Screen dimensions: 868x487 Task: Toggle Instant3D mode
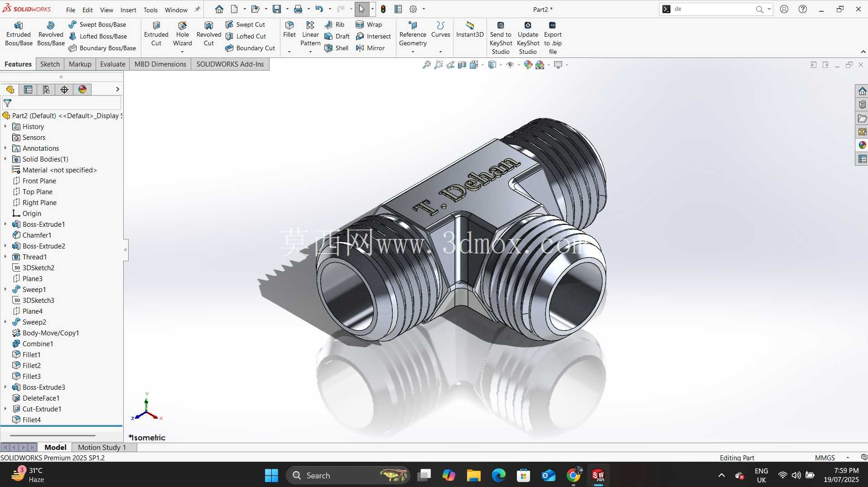coord(470,29)
